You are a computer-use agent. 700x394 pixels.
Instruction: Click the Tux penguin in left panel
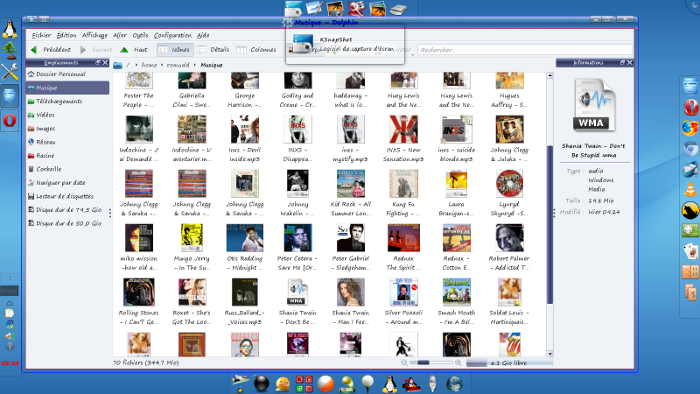[9, 29]
